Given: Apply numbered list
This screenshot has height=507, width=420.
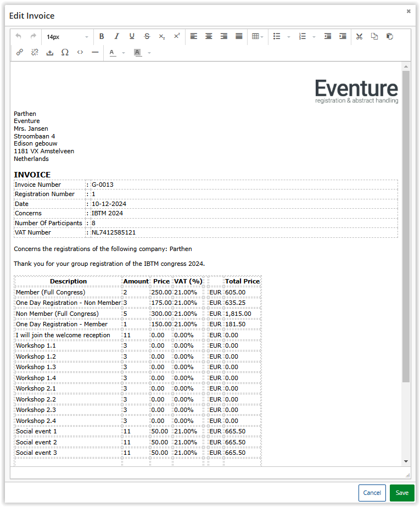Looking at the screenshot, I should click(303, 36).
